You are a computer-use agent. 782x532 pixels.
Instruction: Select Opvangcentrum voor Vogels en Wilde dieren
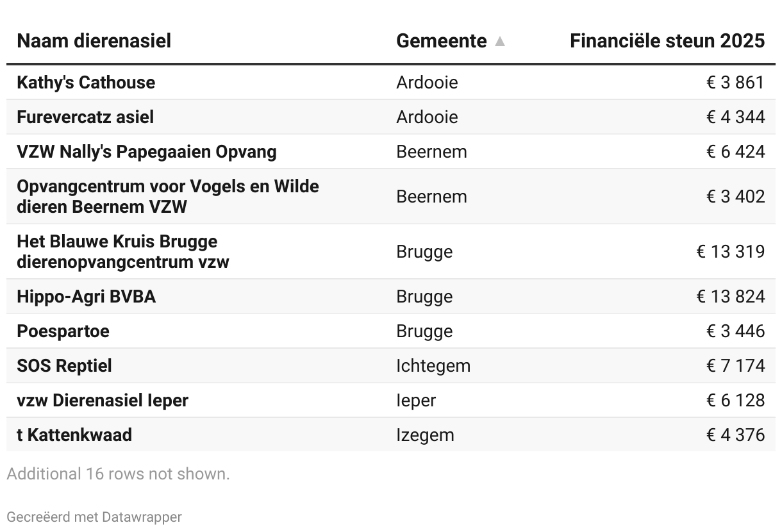click(167, 196)
